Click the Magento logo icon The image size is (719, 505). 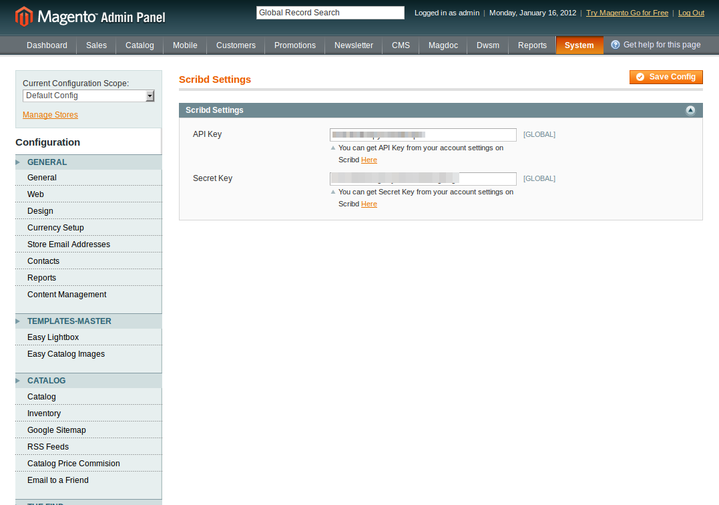coord(23,15)
